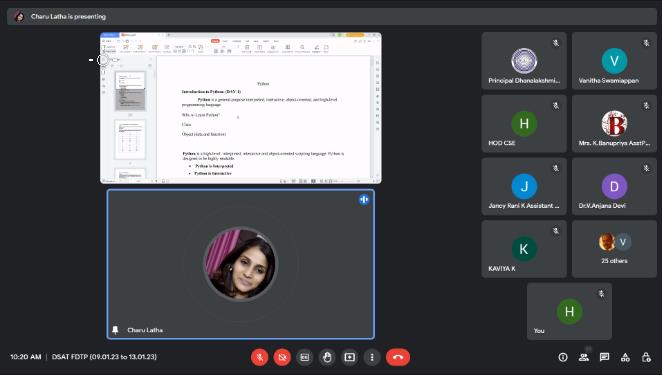662x375 pixels.
Task: Click muted mic icon on Dr.V.Anjana Devi tile
Action: (646, 168)
